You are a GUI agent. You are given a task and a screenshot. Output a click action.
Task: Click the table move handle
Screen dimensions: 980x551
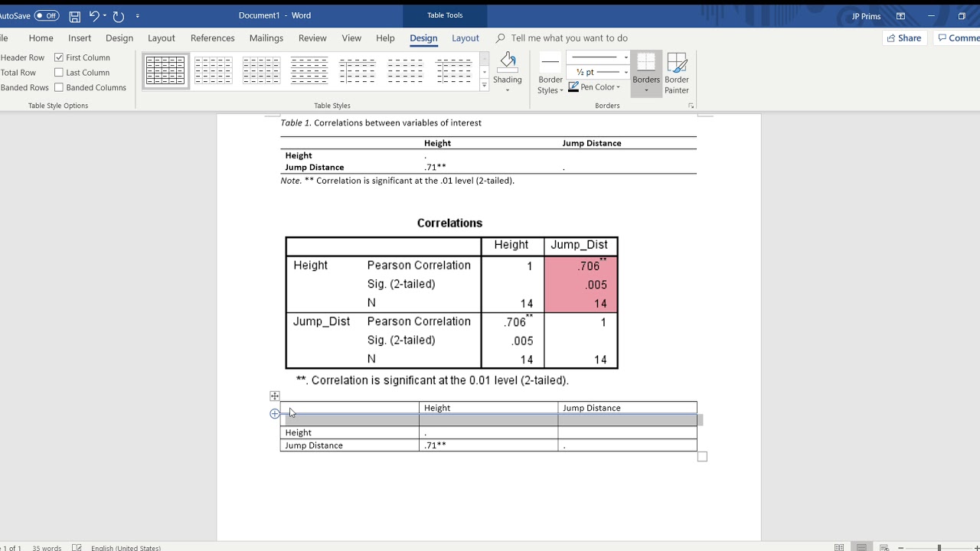pos(275,396)
